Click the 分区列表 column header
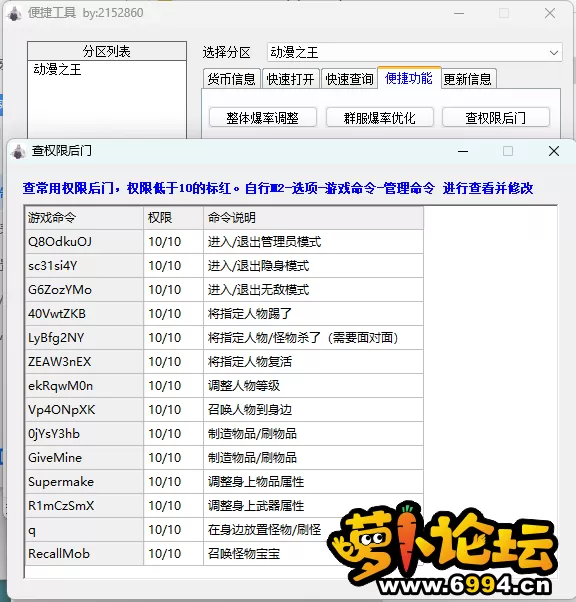This screenshot has height=602, width=576. coord(107,51)
